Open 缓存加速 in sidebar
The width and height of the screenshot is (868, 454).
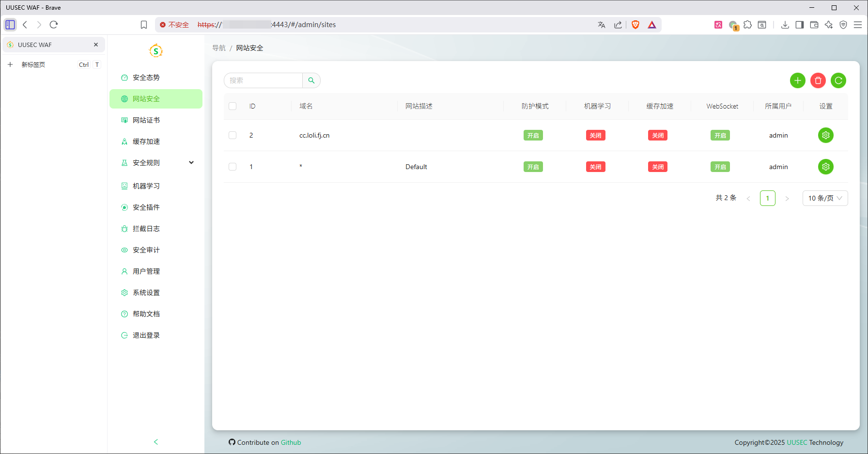pyautogui.click(x=156, y=141)
